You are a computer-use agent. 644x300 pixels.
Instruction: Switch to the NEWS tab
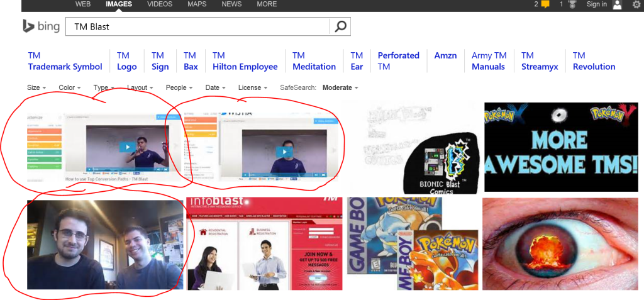(x=231, y=4)
